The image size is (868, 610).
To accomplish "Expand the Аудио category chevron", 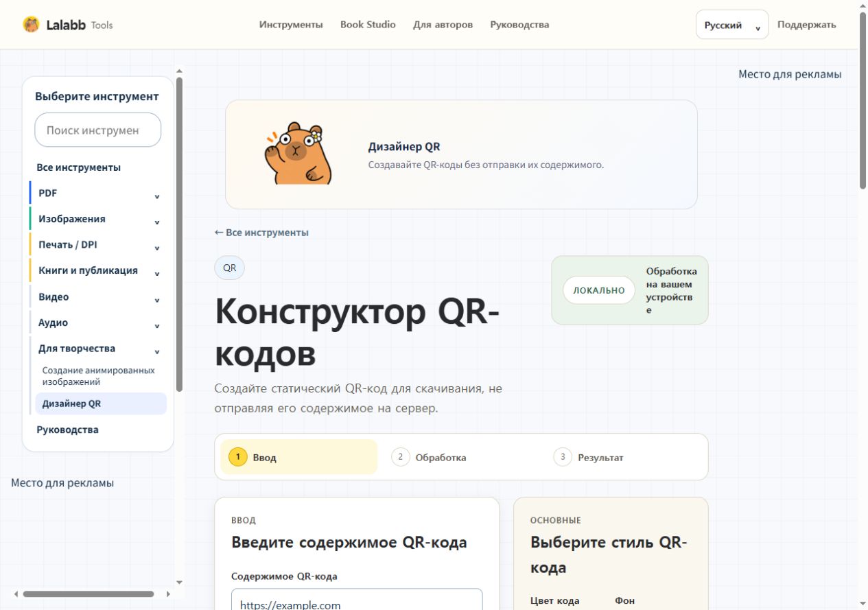I will coord(157,326).
